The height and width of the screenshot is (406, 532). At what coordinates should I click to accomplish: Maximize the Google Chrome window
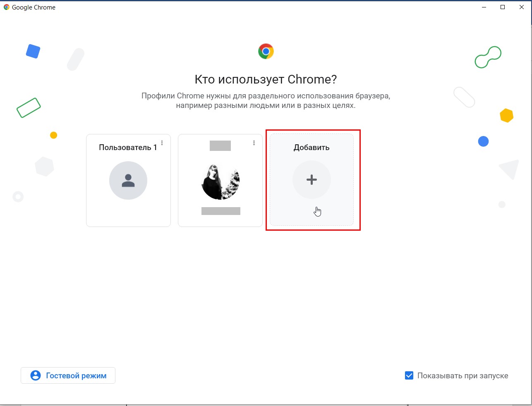[x=503, y=7]
